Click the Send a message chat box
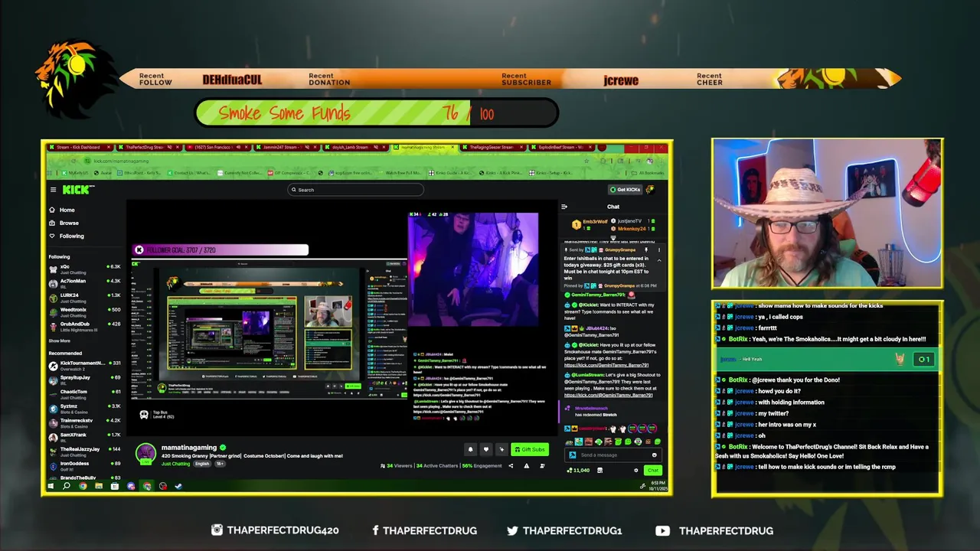This screenshot has height=551, width=980. (x=612, y=455)
